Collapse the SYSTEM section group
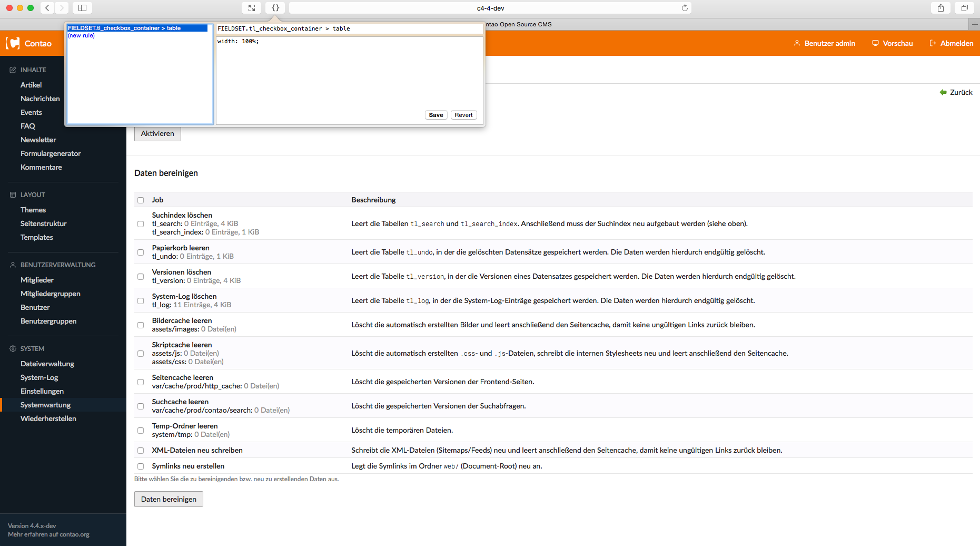 (27, 348)
